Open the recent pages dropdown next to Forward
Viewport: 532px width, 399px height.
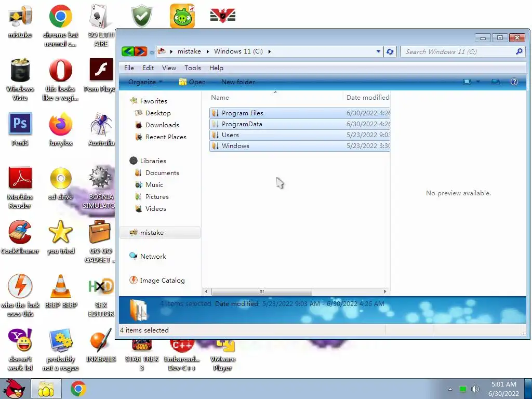[x=152, y=52]
